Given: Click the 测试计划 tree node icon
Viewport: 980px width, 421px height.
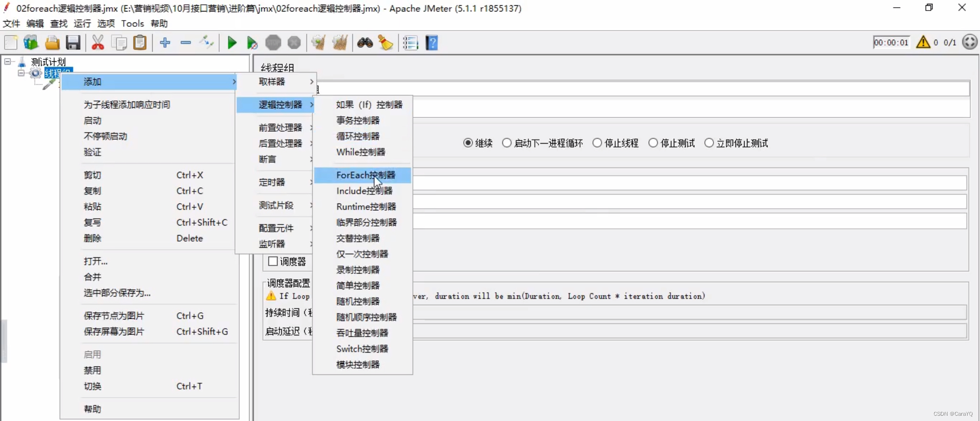Looking at the screenshot, I should tap(22, 62).
